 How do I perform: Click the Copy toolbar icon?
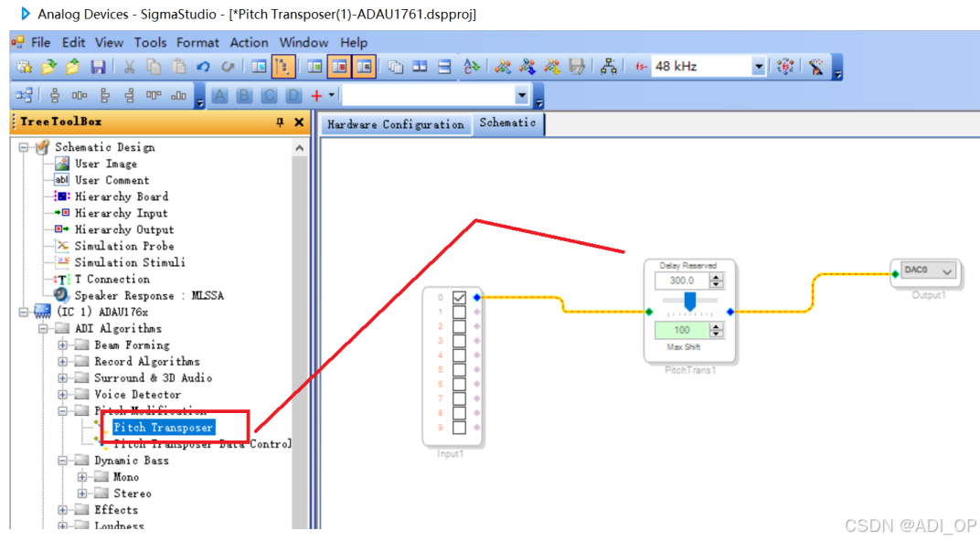point(154,67)
